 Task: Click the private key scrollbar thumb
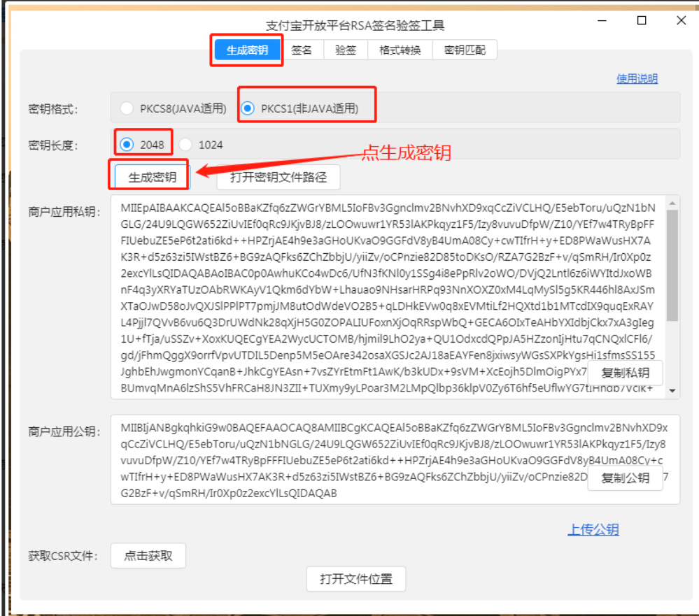(672, 265)
